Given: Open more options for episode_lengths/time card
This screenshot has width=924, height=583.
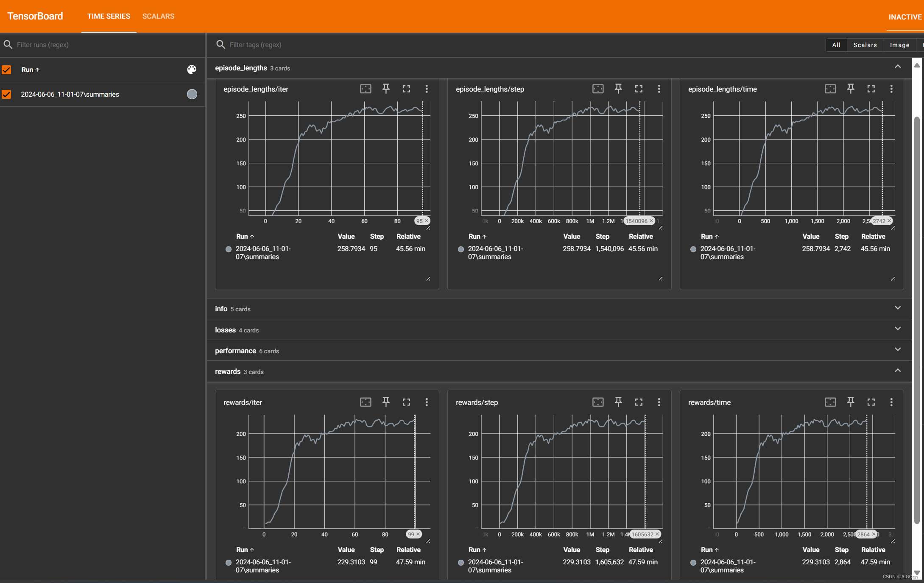Looking at the screenshot, I should tap(891, 89).
